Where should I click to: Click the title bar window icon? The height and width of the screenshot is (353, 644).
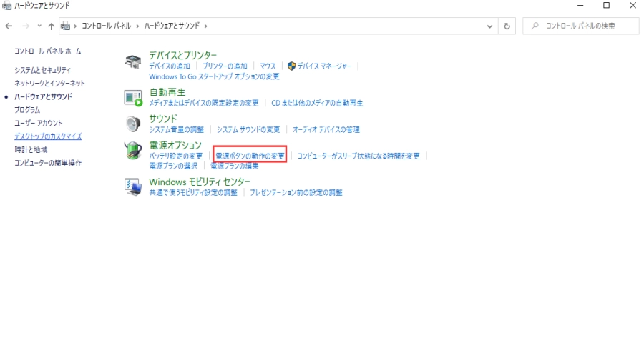tap(6, 6)
